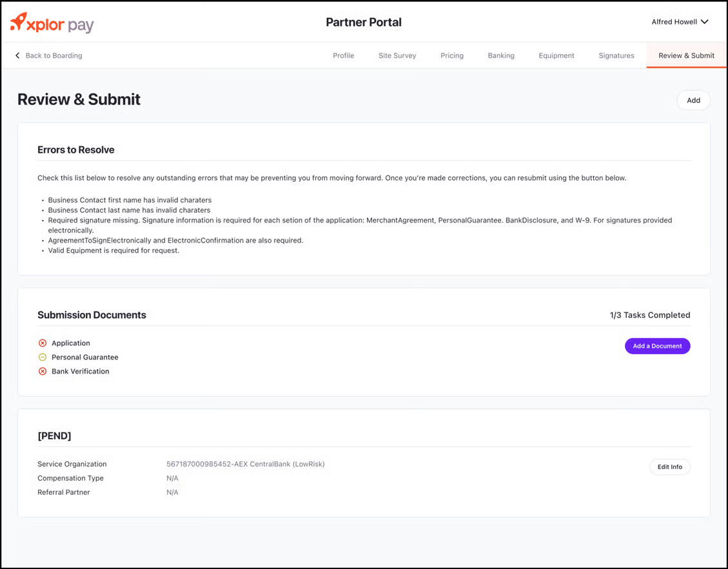Click the Add button near page title

pyautogui.click(x=693, y=101)
